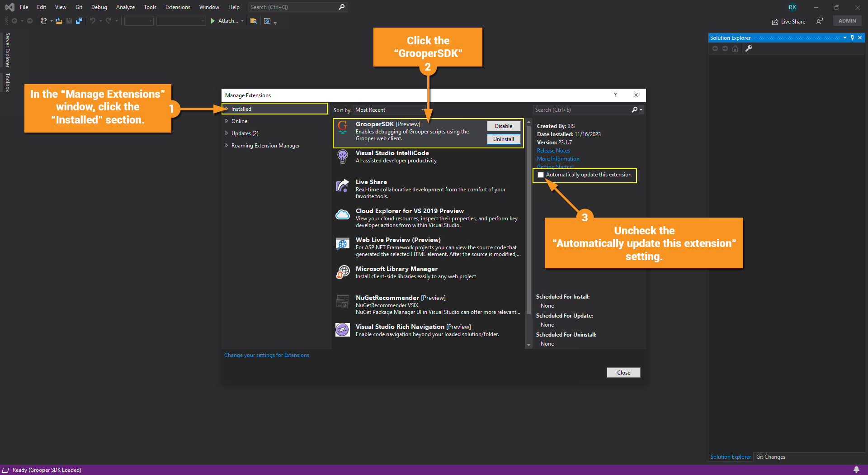
Task: Click the Solution Explorer Back arrow icon
Action: [715, 49]
